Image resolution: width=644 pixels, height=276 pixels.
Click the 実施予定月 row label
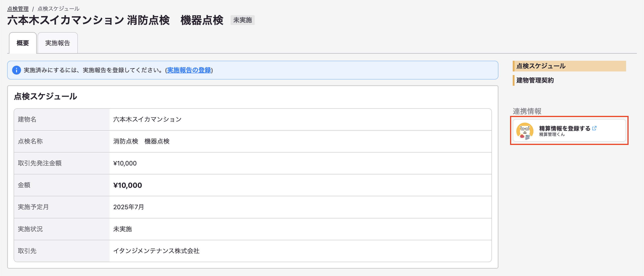point(33,207)
